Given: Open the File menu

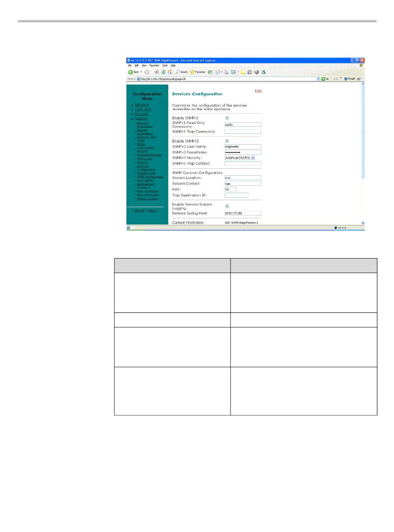Looking at the screenshot, I should click(129, 65).
